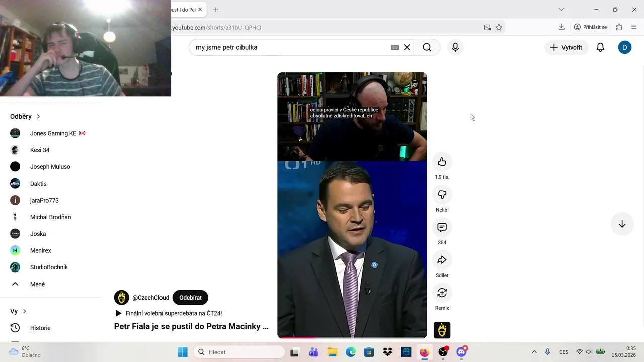Dislike the short (Nelíbí)
Viewport: 644px width, 362px height.
442,195
